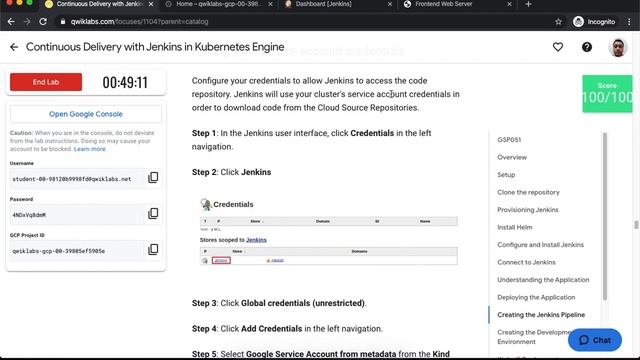Reload the page

coord(43,22)
